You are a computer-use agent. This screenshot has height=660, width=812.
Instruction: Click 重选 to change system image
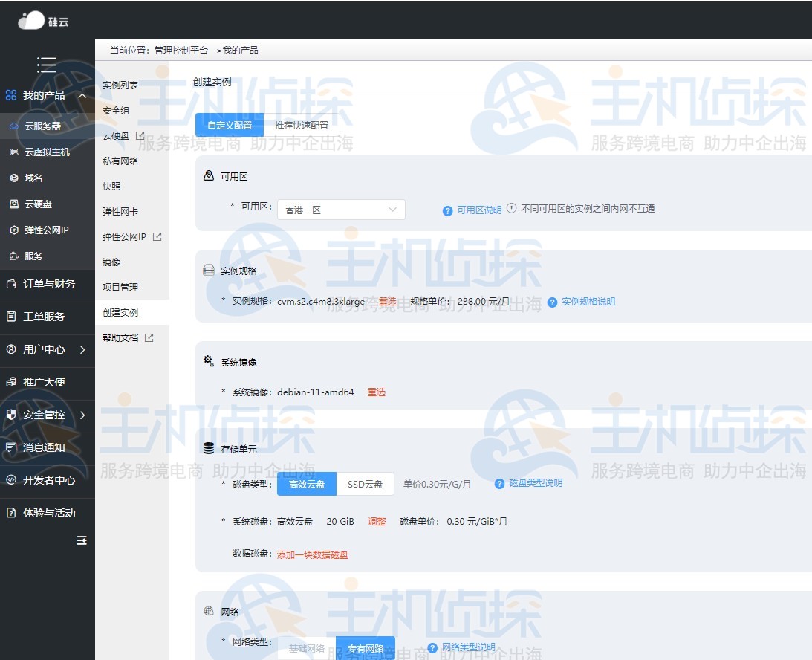[376, 392]
